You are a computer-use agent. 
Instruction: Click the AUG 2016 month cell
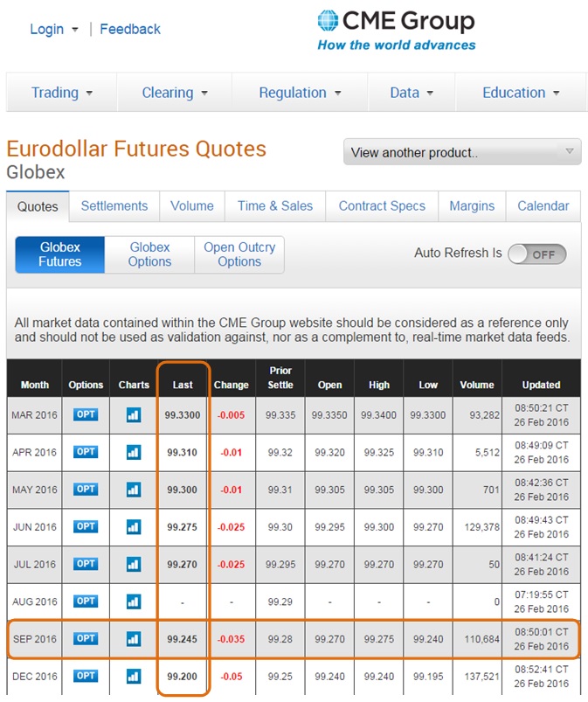point(34,602)
